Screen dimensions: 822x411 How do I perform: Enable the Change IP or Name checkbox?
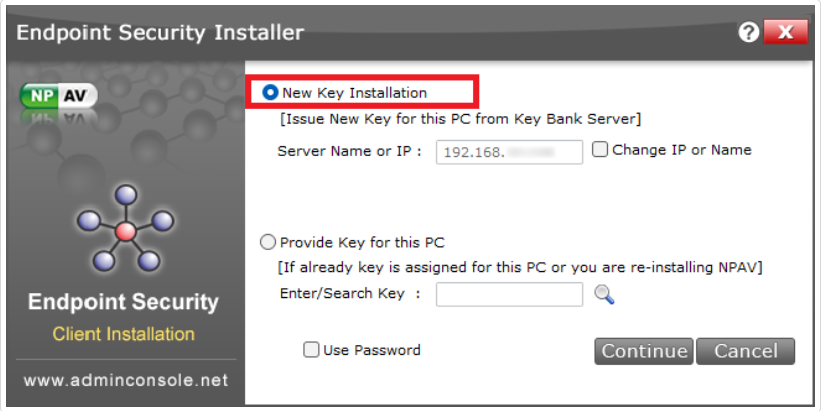pyautogui.click(x=600, y=150)
